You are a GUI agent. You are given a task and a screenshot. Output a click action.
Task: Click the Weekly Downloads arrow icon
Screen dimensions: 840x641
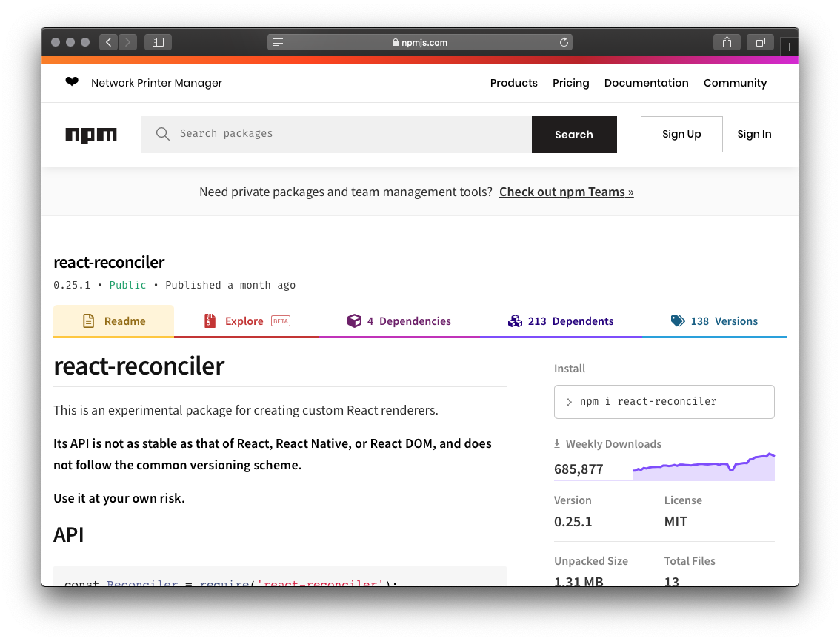click(x=557, y=443)
